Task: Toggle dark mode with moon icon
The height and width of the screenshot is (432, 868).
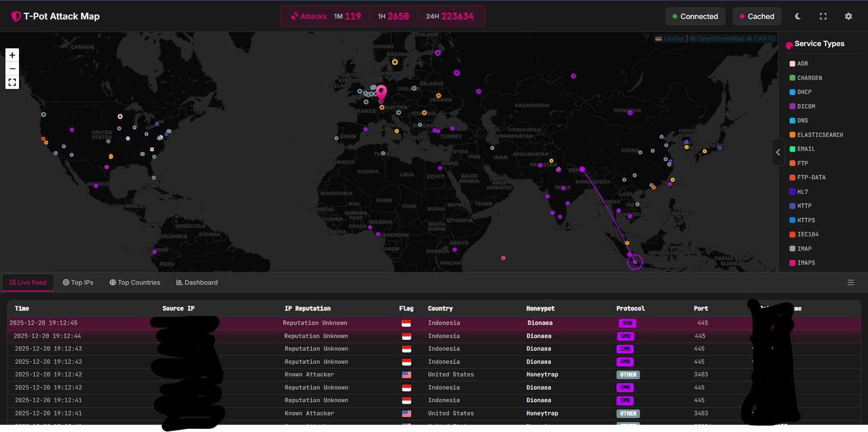Action: (797, 16)
